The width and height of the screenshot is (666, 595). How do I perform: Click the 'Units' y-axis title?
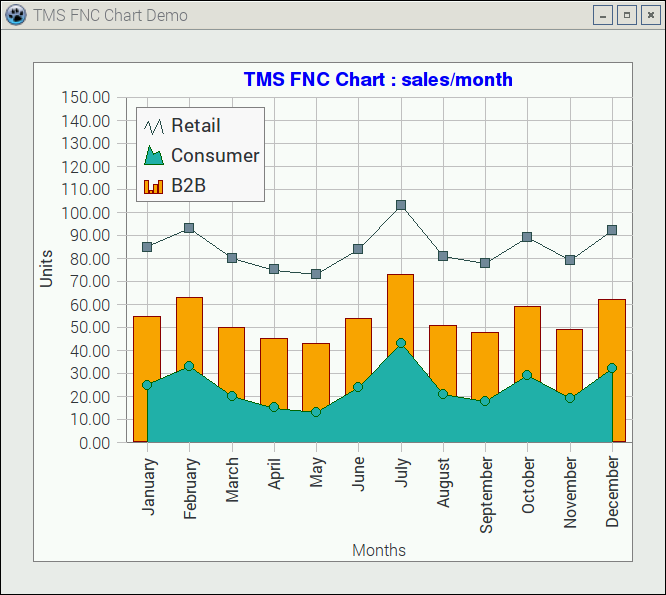click(x=46, y=269)
